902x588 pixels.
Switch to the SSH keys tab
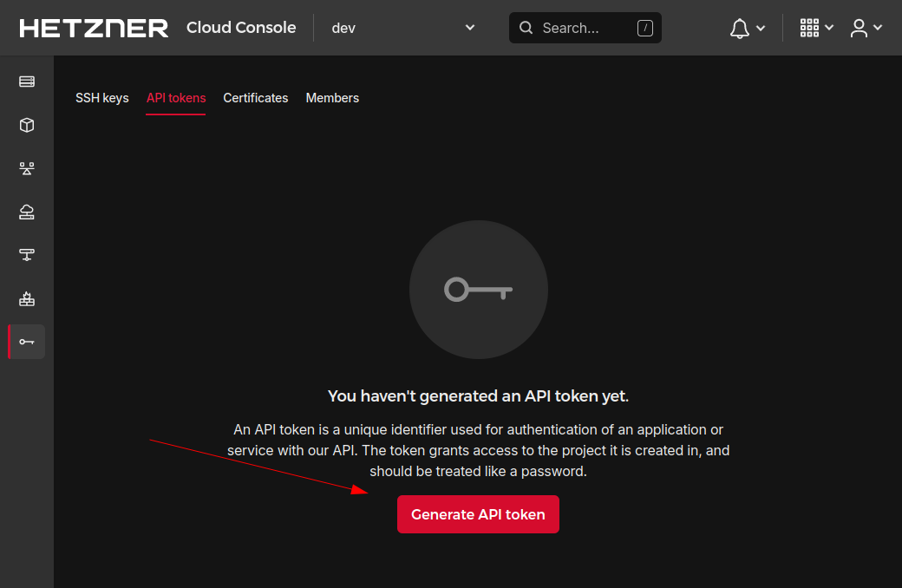[x=101, y=98]
